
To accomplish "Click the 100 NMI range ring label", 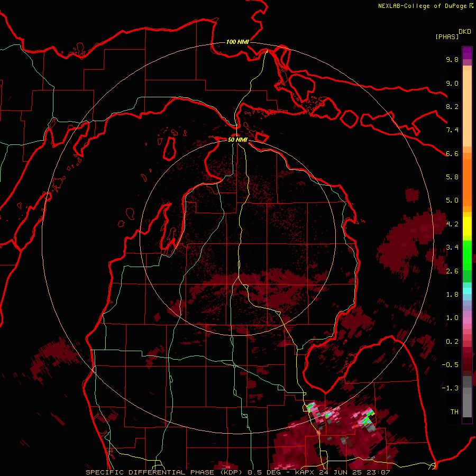I will point(237,42).
